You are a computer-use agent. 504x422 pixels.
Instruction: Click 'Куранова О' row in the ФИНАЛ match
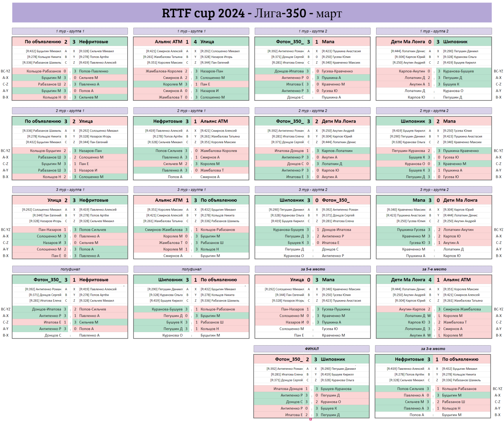coord(312,402)
